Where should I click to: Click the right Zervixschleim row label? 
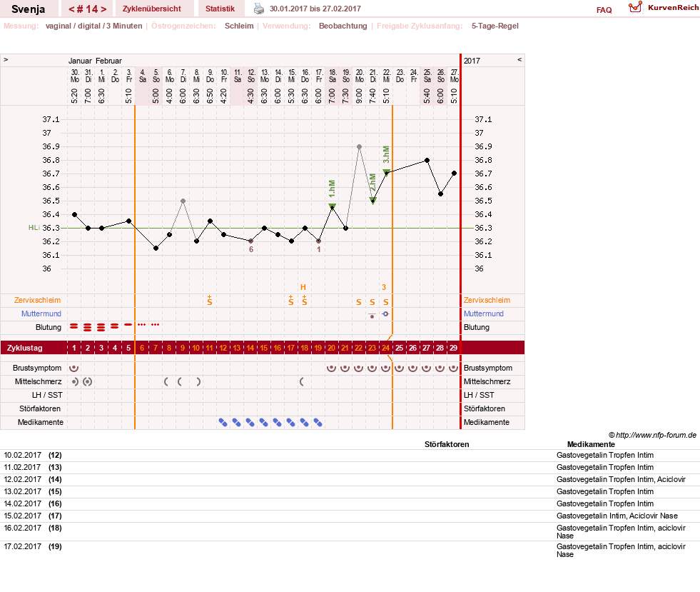487,300
